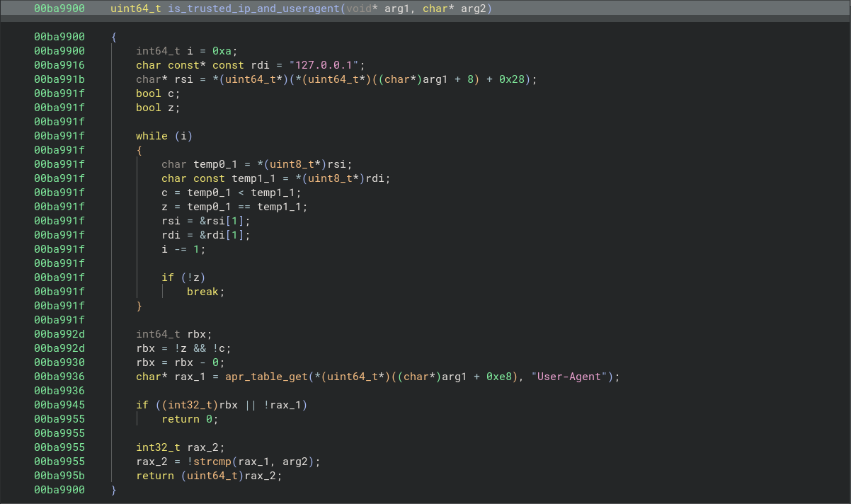Image resolution: width=851 pixels, height=504 pixels.
Task: Click the "return (uint64_t)rax_2;" statement
Action: pos(209,476)
